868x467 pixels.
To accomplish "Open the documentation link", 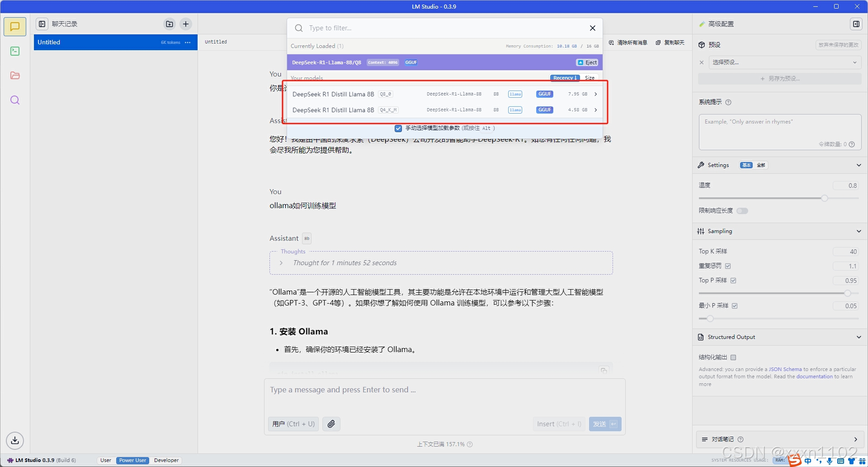I will (x=814, y=376).
